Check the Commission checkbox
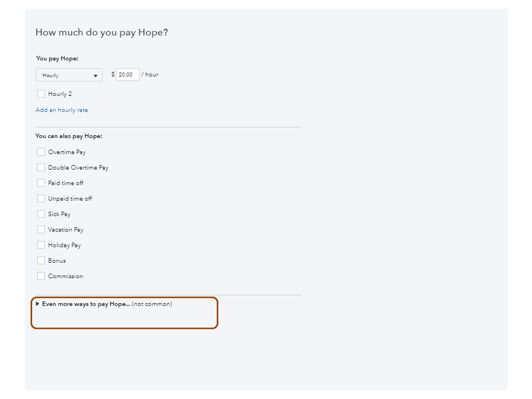 coord(41,276)
